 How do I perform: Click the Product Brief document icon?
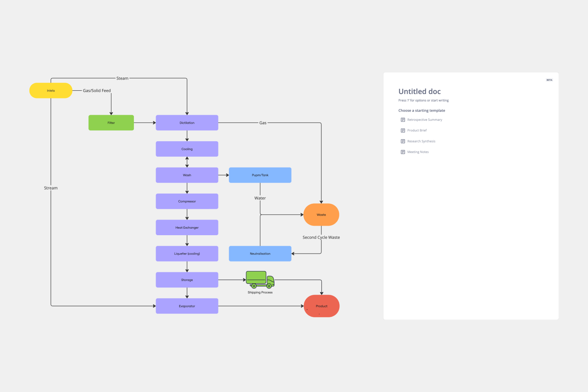403,130
